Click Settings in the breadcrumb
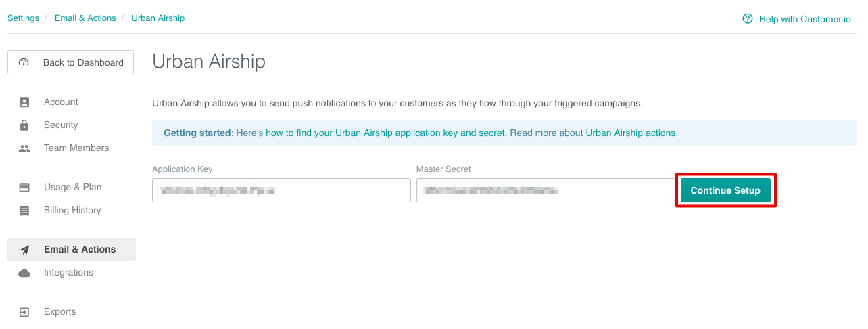The image size is (868, 329). tap(23, 18)
